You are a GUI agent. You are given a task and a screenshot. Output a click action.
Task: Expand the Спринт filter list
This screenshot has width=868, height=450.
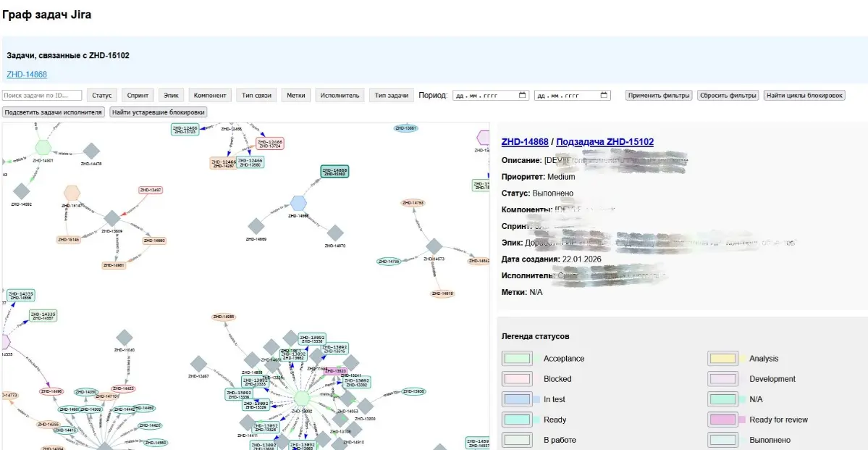[138, 96]
